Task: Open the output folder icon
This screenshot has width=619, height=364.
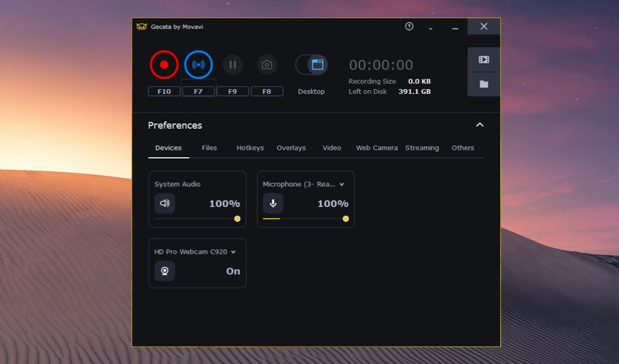Action: 483,84
